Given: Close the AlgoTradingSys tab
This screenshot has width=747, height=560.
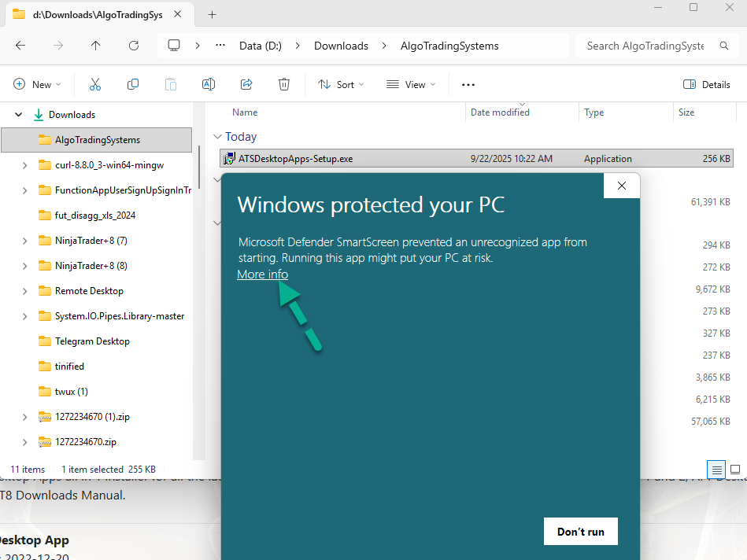Looking at the screenshot, I should pyautogui.click(x=178, y=14).
